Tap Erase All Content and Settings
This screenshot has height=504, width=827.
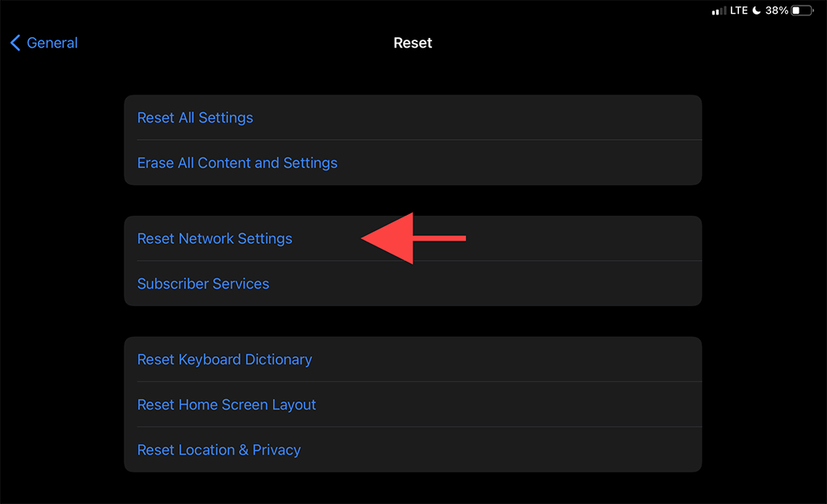237,162
